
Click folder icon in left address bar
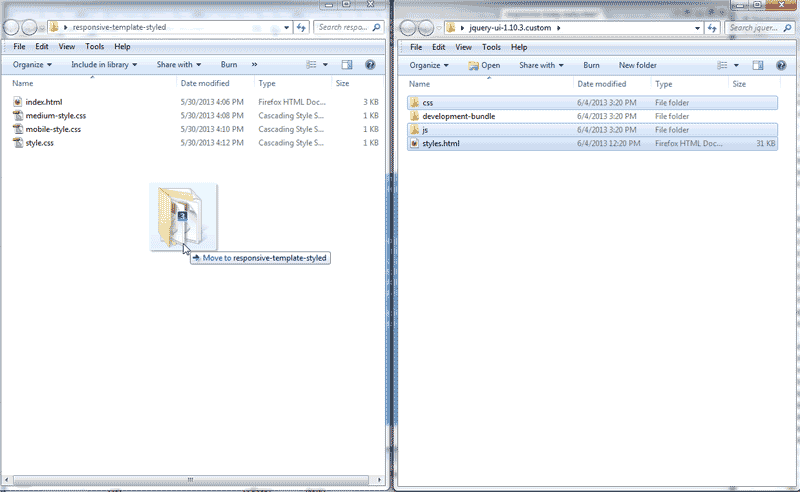point(54,27)
